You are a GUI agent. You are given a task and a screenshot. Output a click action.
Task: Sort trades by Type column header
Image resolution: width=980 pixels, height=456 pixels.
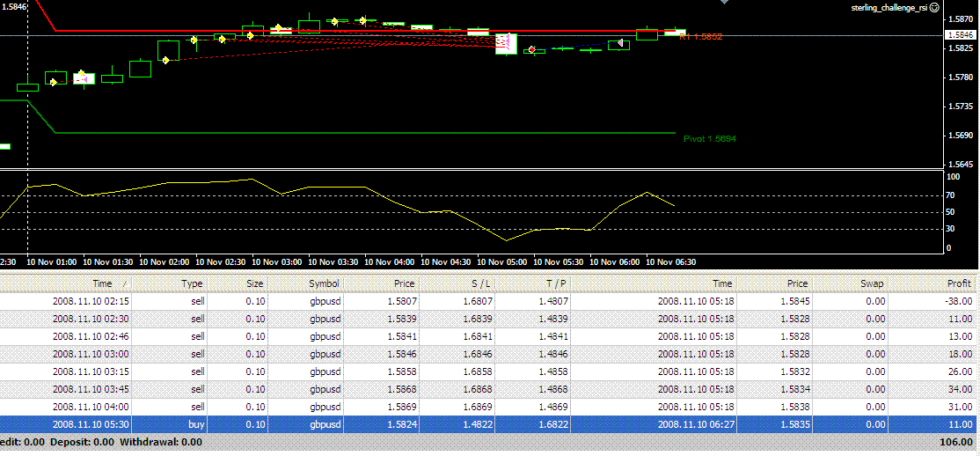point(170,283)
